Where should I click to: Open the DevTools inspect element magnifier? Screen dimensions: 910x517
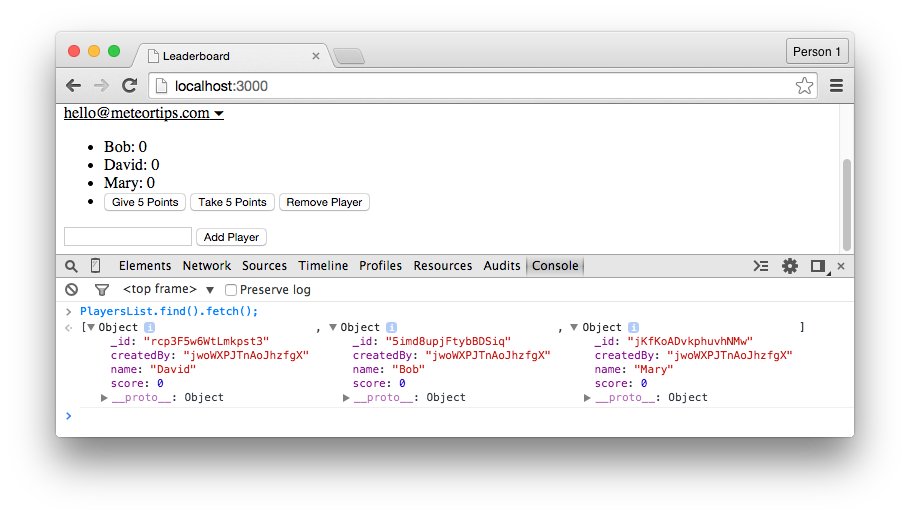pos(71,266)
